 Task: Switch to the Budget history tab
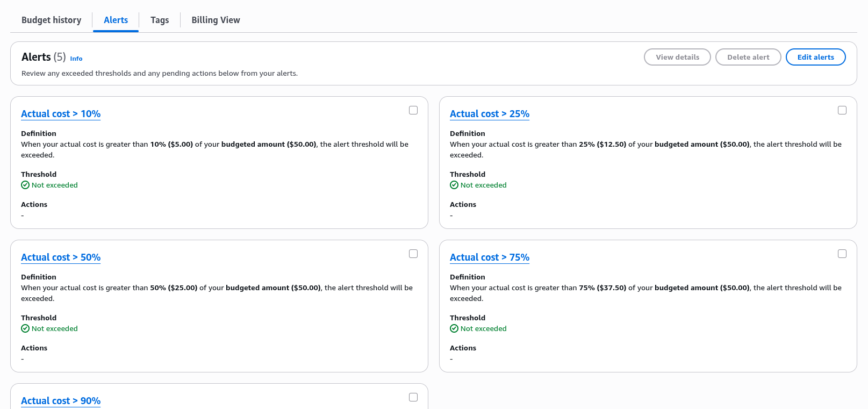52,20
